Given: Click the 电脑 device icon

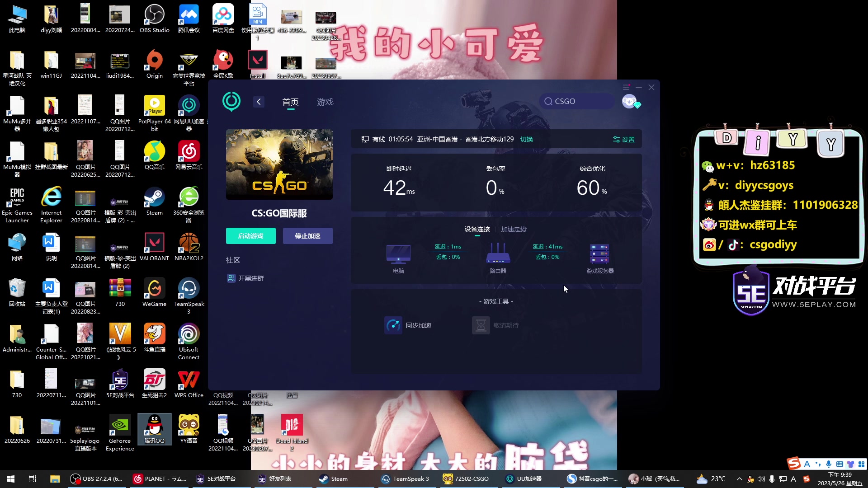Looking at the screenshot, I should click(398, 254).
